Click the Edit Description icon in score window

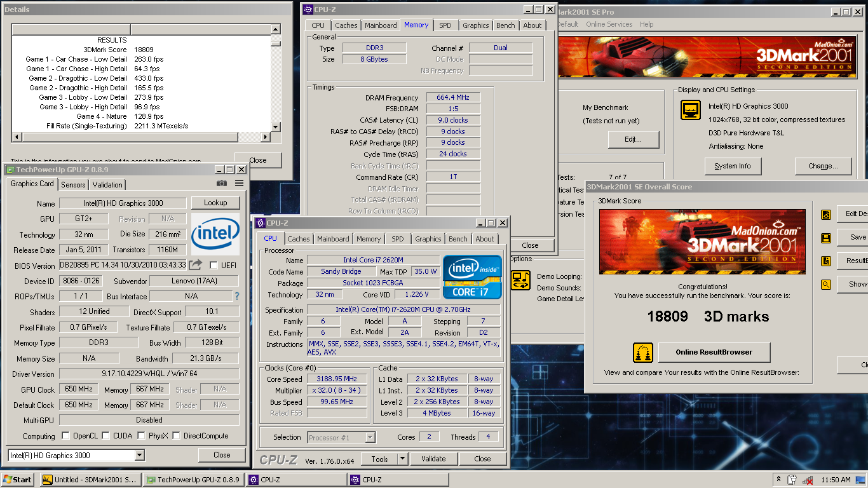(826, 215)
